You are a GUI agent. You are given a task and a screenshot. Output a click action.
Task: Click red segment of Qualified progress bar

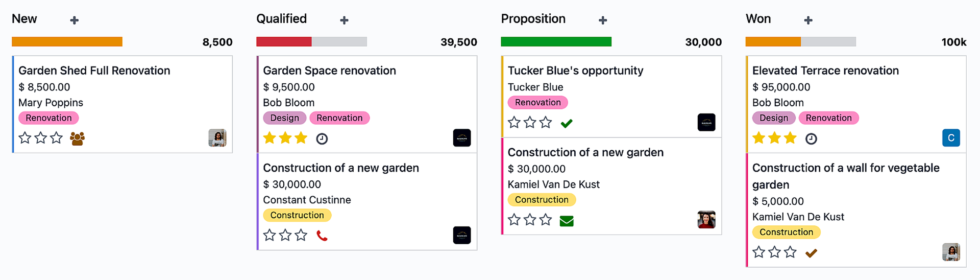284,42
